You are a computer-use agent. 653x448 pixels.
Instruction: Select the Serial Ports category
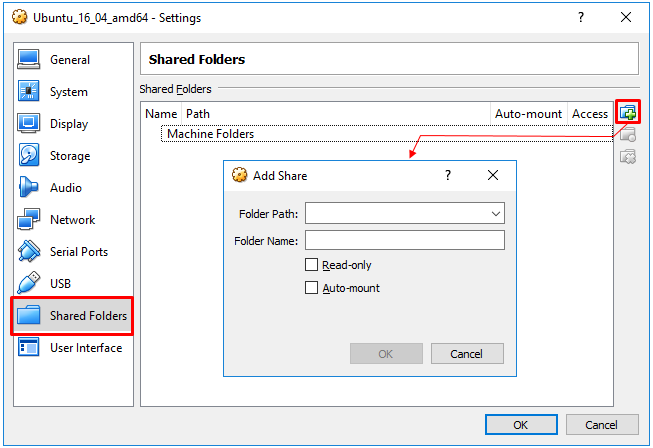click(73, 251)
